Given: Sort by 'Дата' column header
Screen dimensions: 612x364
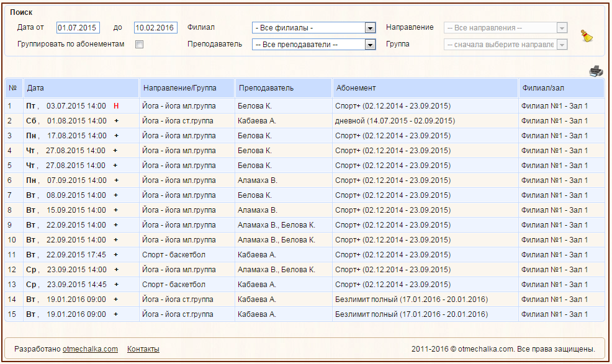Looking at the screenshot, I should tap(81, 88).
